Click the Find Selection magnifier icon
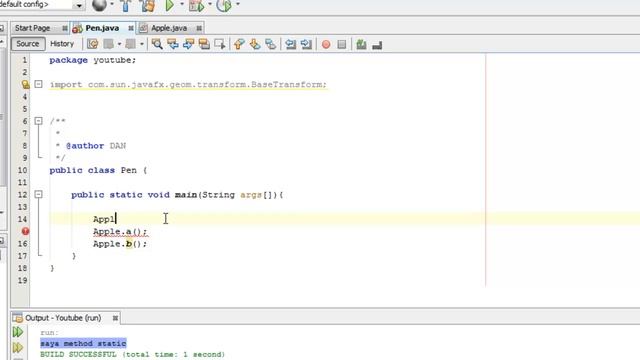 pos(157,44)
